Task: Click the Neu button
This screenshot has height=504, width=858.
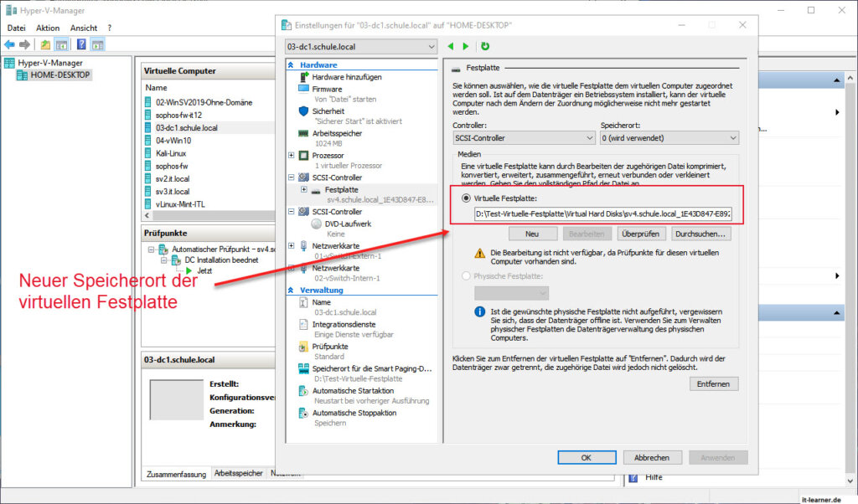Action: click(532, 234)
